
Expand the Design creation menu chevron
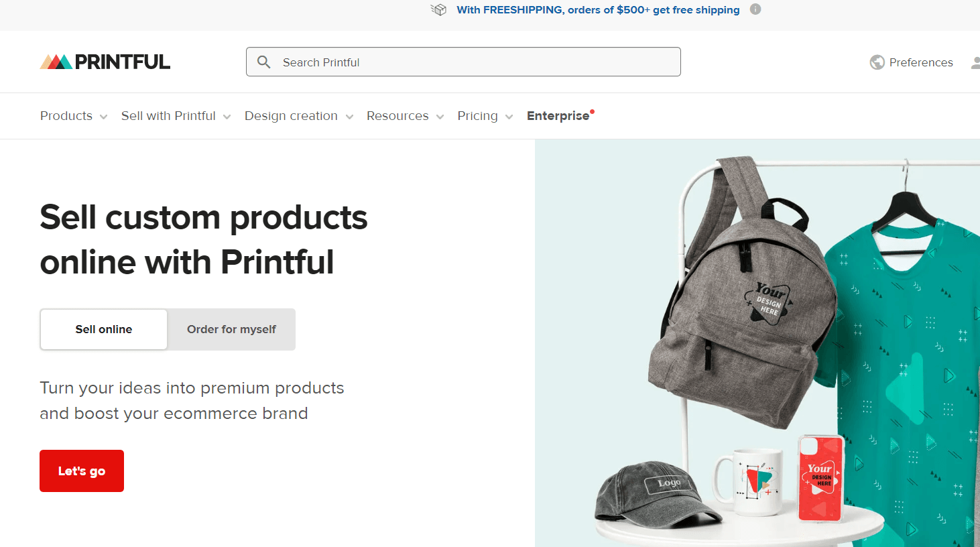point(349,117)
